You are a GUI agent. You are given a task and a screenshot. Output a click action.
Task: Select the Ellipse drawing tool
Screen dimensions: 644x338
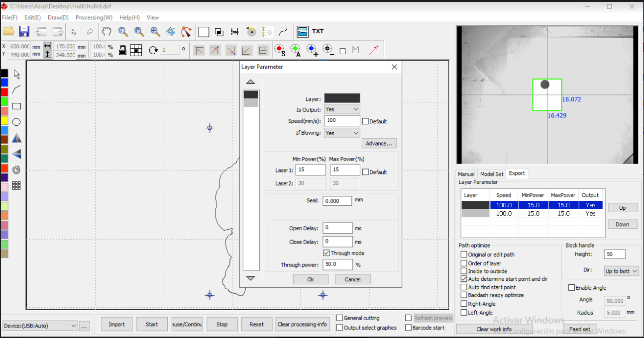[x=16, y=122]
